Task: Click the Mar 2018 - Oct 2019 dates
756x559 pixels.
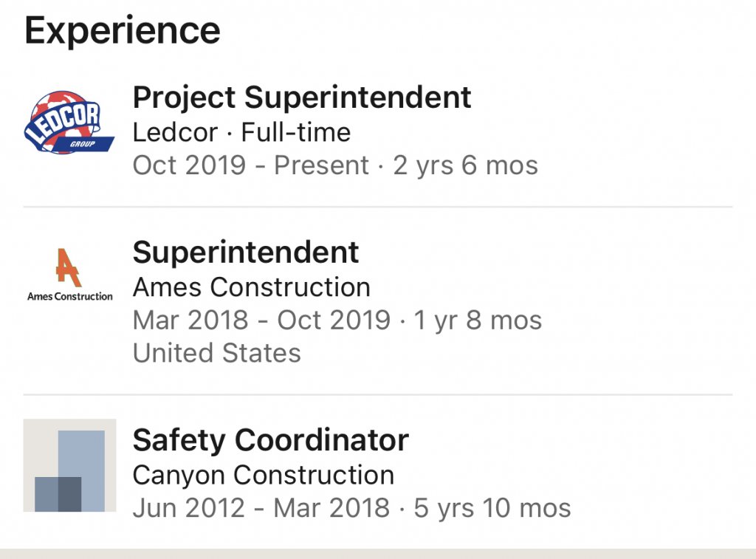Action: pos(261,320)
